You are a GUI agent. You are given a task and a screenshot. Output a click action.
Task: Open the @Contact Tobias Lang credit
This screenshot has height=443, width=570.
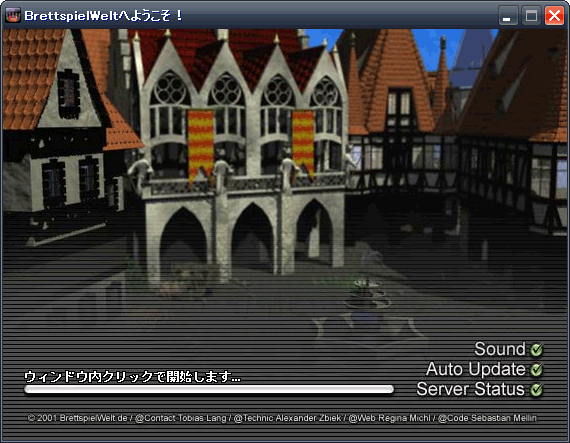180,418
